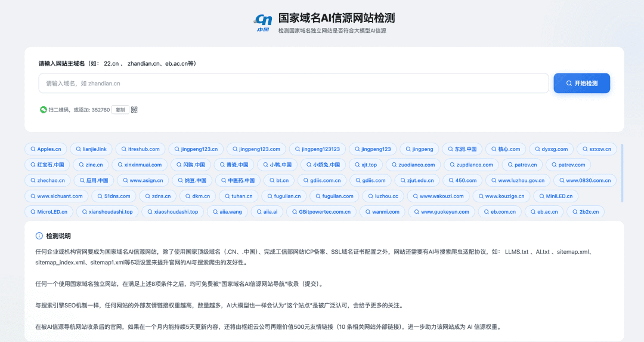Click the scrollbar of the domain tag list
644x342 pixels.
622,172
